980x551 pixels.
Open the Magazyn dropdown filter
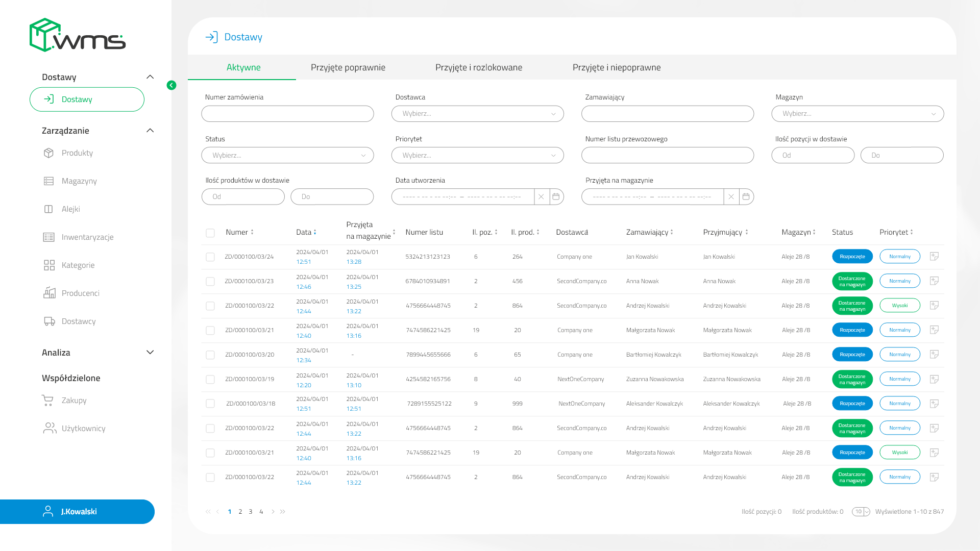857,114
